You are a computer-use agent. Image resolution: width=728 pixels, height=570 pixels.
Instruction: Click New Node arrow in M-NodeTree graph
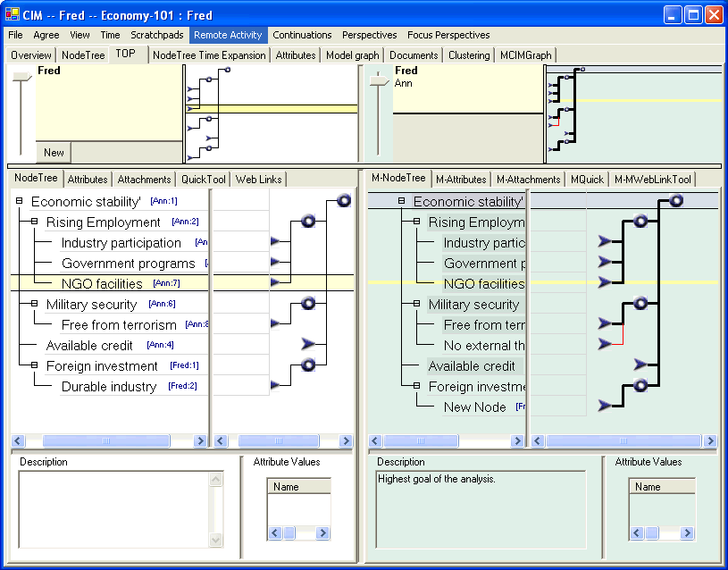[x=607, y=406]
